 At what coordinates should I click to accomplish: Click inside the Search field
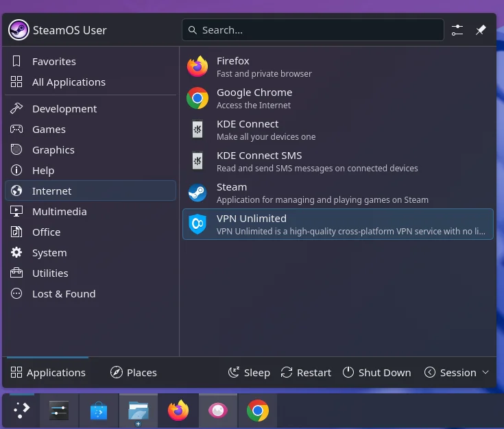(313, 30)
